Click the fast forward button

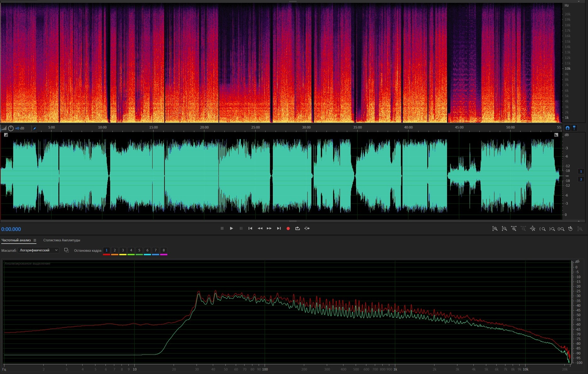pyautogui.click(x=269, y=228)
